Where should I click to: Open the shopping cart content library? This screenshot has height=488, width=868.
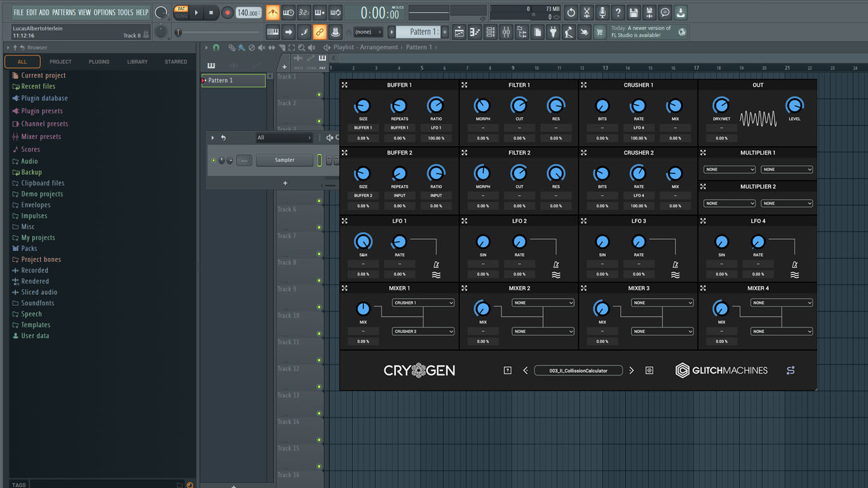[x=599, y=32]
